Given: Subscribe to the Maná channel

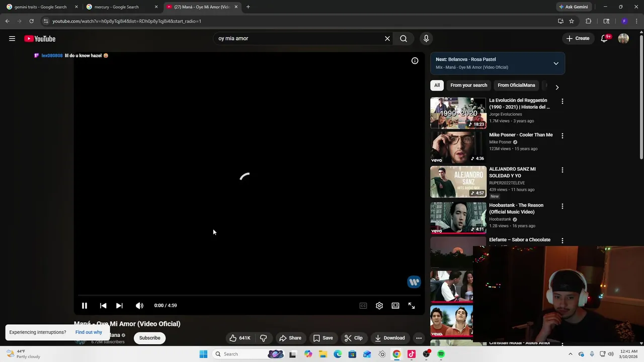Looking at the screenshot, I should (x=150, y=338).
